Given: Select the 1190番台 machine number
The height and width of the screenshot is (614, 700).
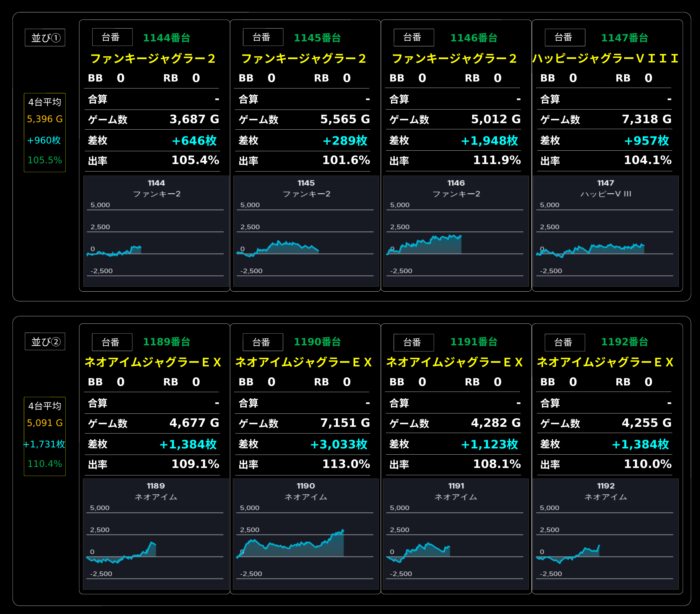Looking at the screenshot, I should click(x=317, y=342).
